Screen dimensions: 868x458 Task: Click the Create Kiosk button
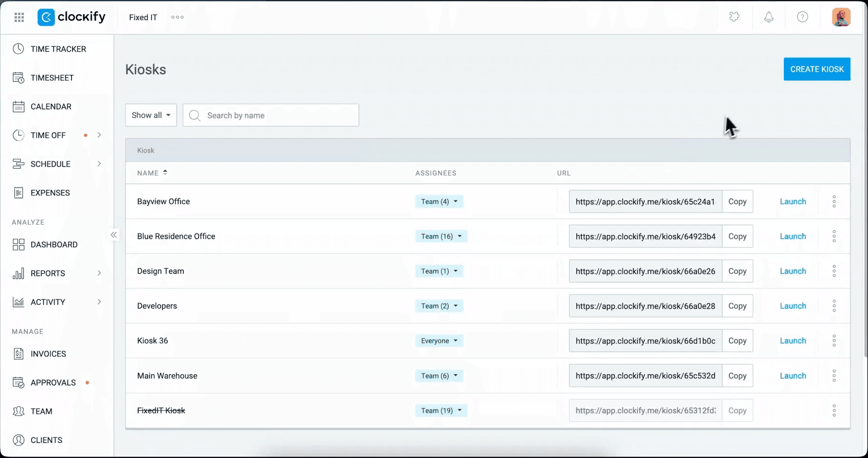point(817,69)
